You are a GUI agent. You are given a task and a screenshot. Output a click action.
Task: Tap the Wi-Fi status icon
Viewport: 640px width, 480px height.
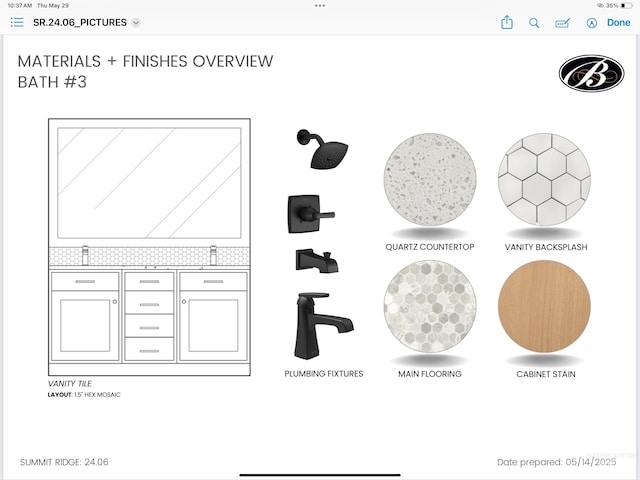click(600, 6)
